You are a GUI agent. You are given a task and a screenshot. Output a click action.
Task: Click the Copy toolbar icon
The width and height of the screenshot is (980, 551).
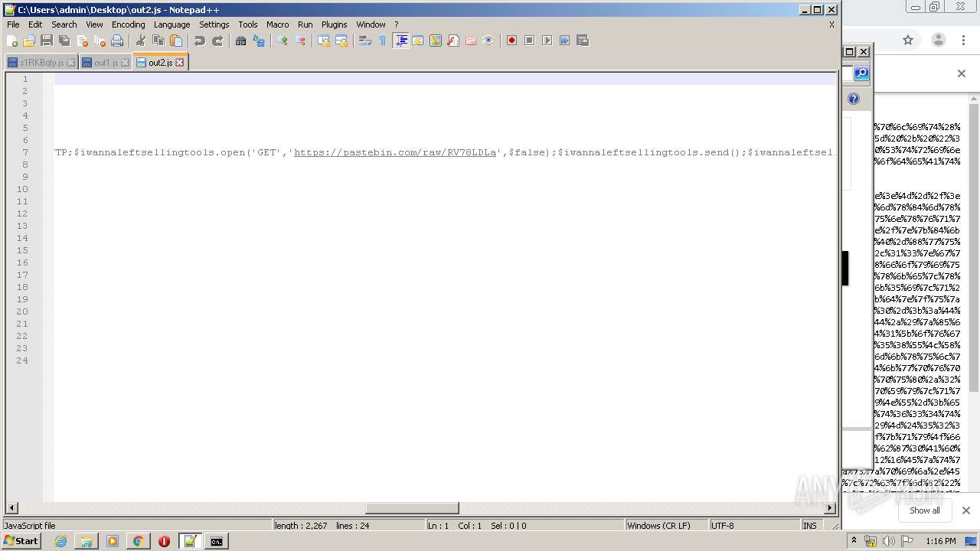pyautogui.click(x=158, y=41)
